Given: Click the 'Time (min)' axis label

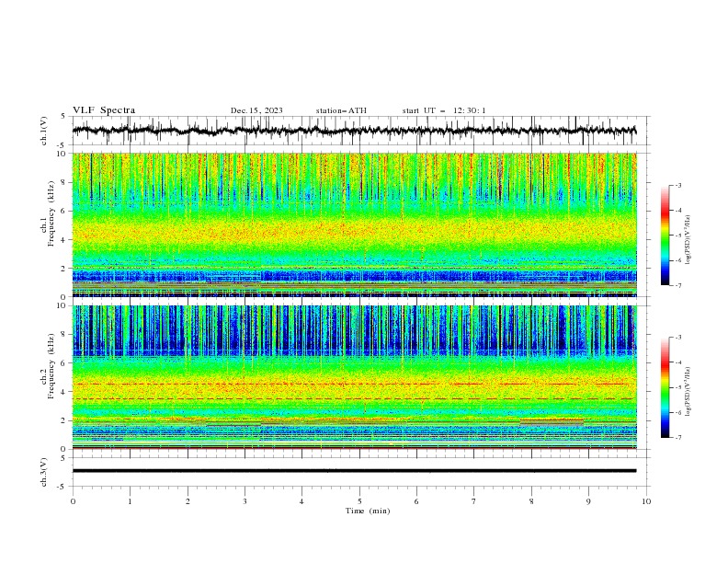Looking at the screenshot, I should click(x=368, y=511).
